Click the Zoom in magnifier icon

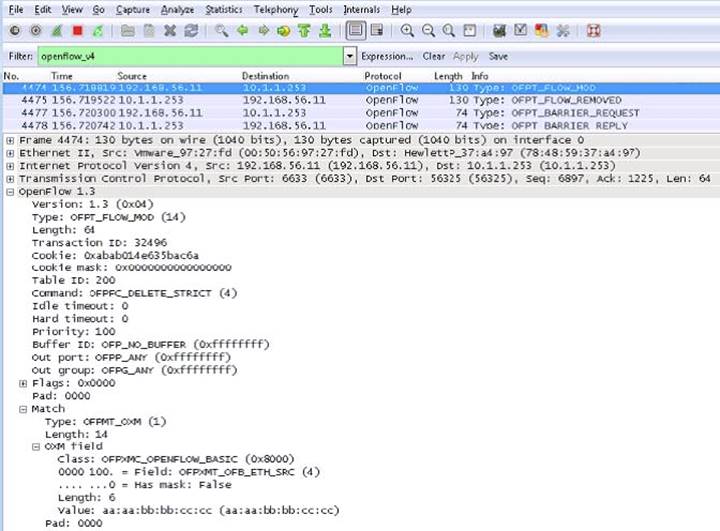(408, 31)
